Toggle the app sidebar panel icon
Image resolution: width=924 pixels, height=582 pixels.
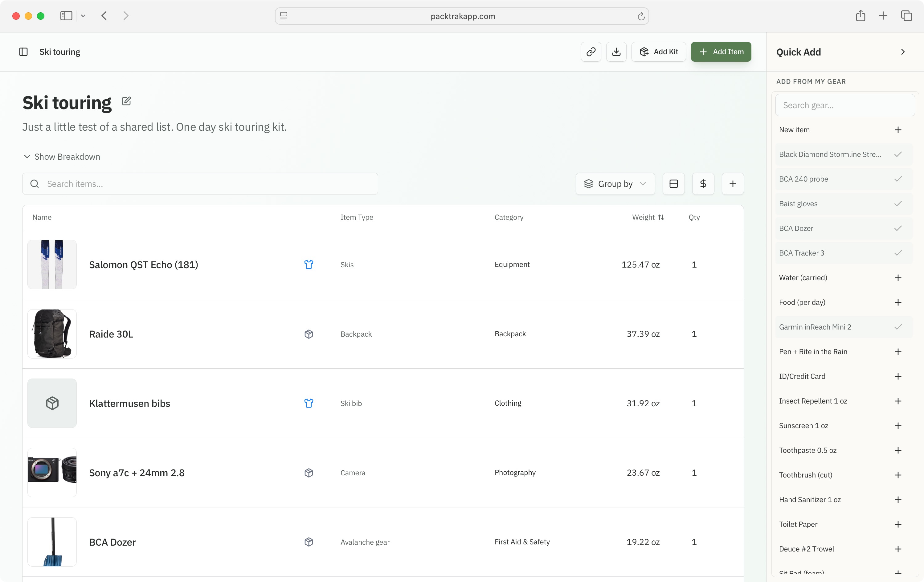click(x=23, y=52)
